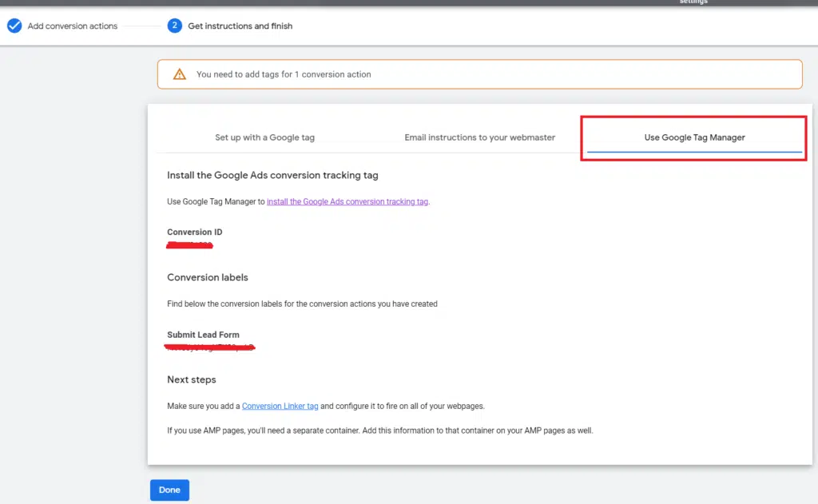Select the Use Google Tag Manager tab
The width and height of the screenshot is (818, 504).
pos(694,137)
